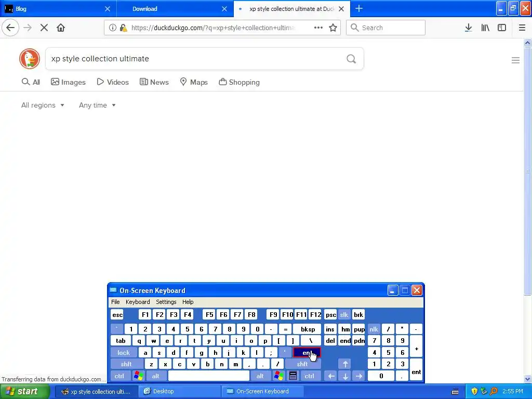Image resolution: width=532 pixels, height=399 pixels.
Task: Open the Help menu of keyboard
Action: 188,302
